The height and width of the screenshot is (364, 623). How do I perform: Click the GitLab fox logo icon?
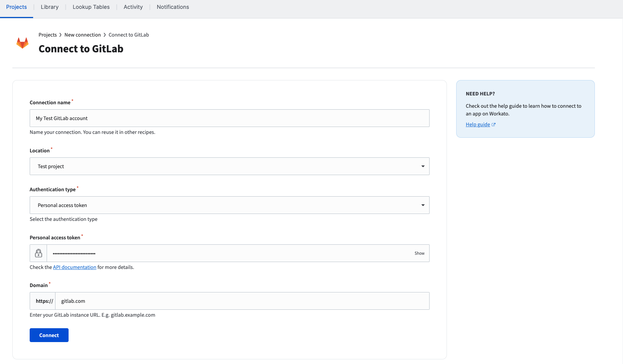pos(22,43)
